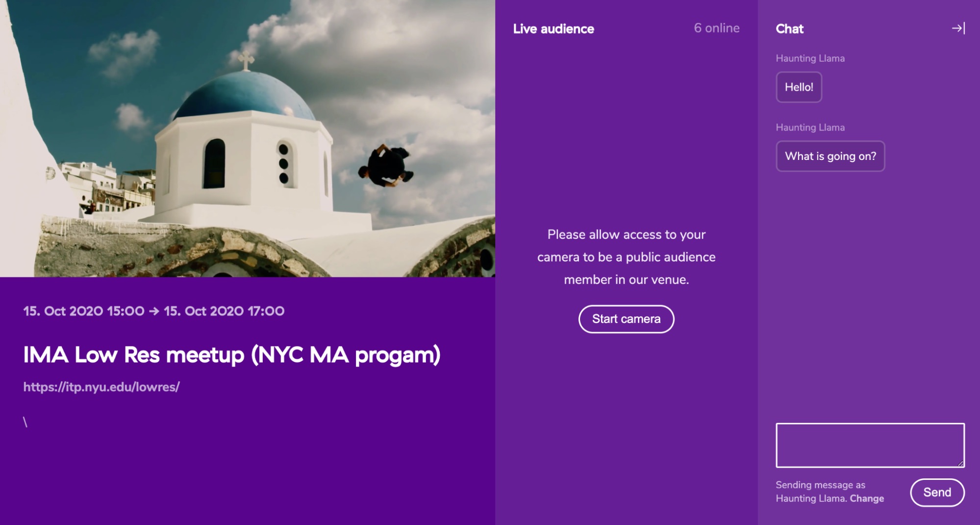Screen dimensions: 980x525
Task: Click the Chat panel heading
Action: (x=789, y=29)
